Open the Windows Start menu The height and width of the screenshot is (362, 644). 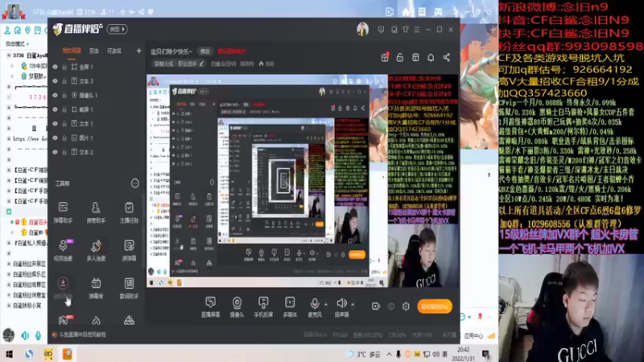tap(9, 354)
